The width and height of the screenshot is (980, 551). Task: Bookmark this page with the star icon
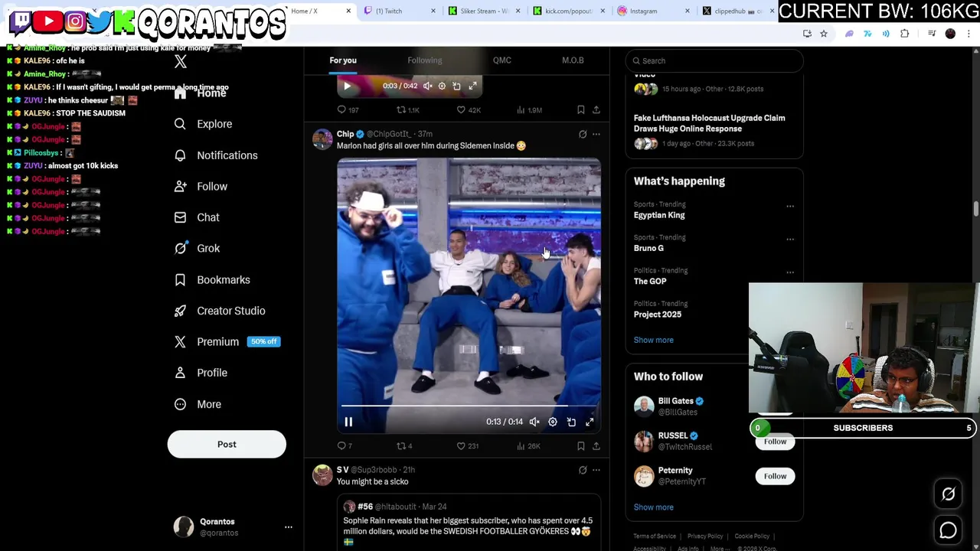click(x=824, y=34)
